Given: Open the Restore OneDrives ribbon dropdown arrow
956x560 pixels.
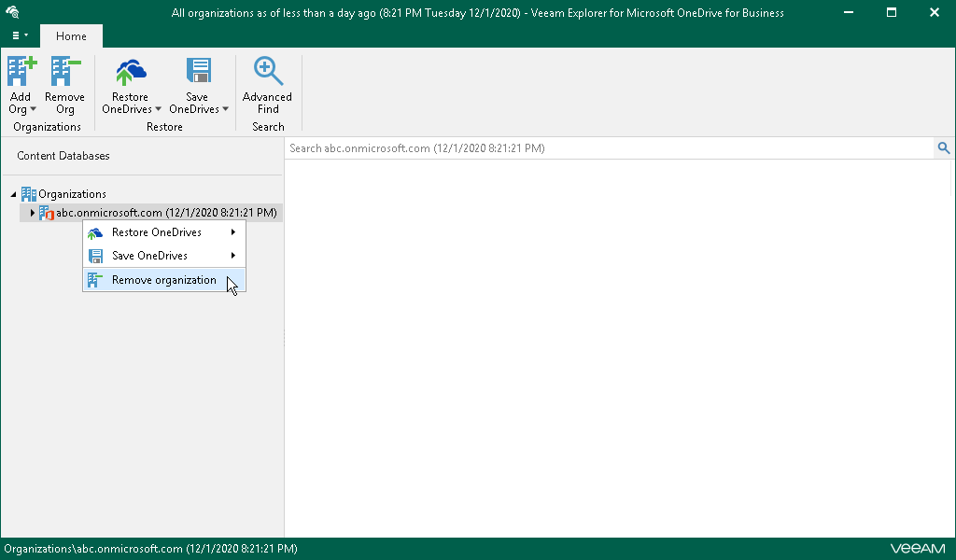Looking at the screenshot, I should 158,110.
